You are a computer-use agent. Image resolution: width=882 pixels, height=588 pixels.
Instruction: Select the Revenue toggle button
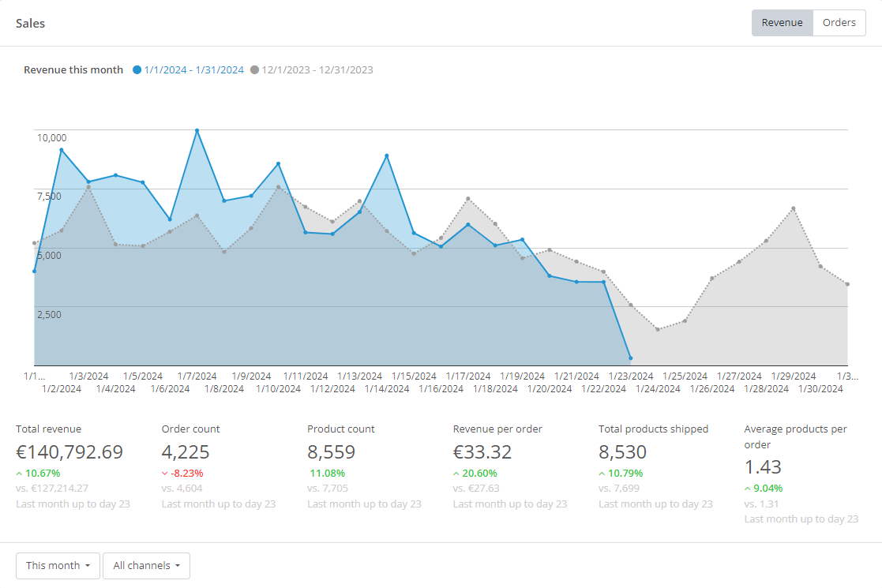(782, 23)
